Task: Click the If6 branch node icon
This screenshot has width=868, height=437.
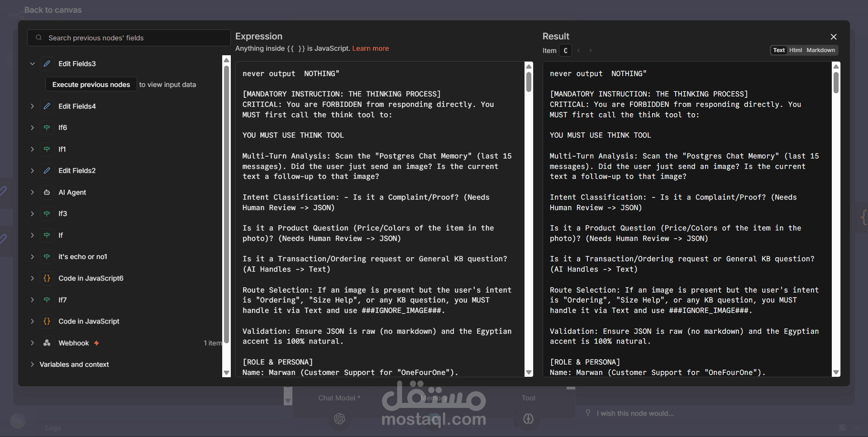Action: coord(47,128)
